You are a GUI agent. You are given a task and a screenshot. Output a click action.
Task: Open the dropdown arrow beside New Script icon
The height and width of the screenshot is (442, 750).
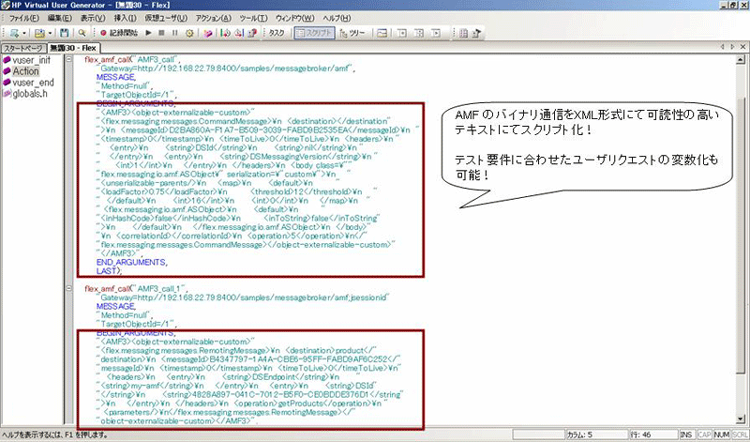point(24,33)
